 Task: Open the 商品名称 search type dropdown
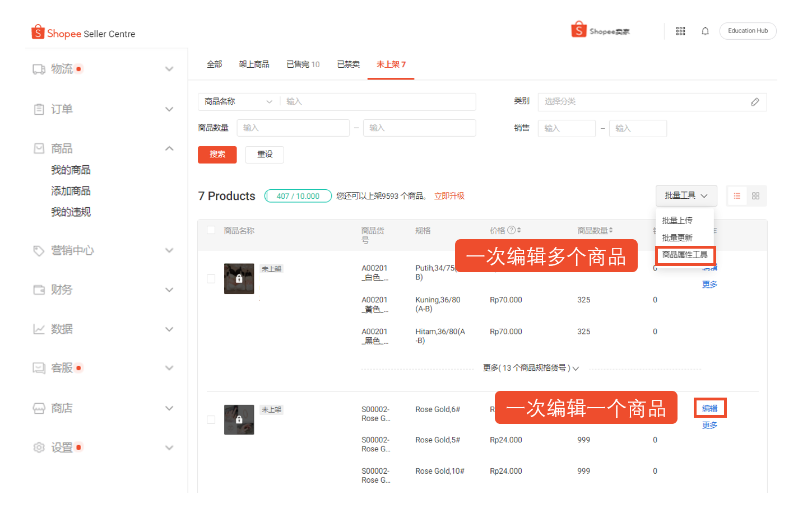click(x=238, y=102)
